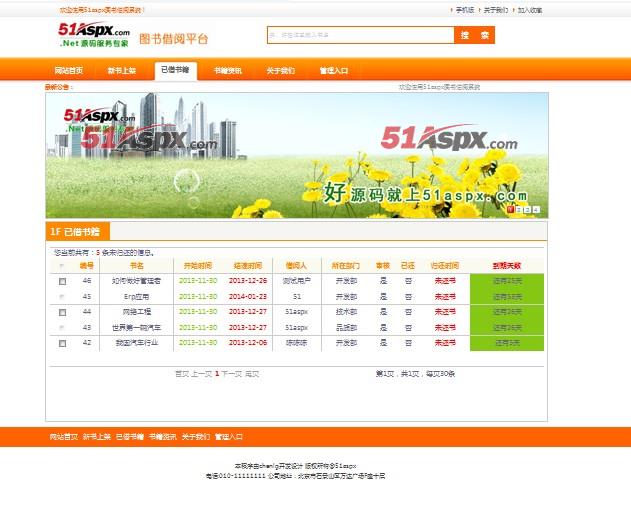Check the checkbox for record 42
This screenshot has height=512, width=631.
click(62, 343)
